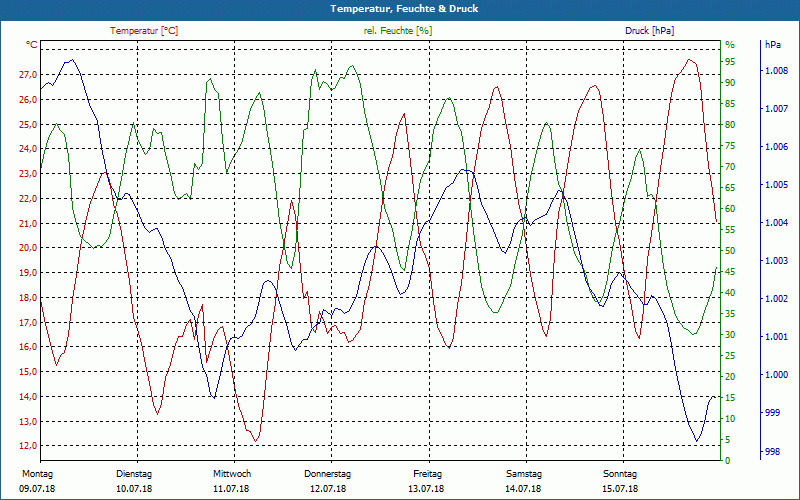This screenshot has height=500, width=800.
Task: Click the 1.005 pressure axis value
Action: tap(776, 185)
